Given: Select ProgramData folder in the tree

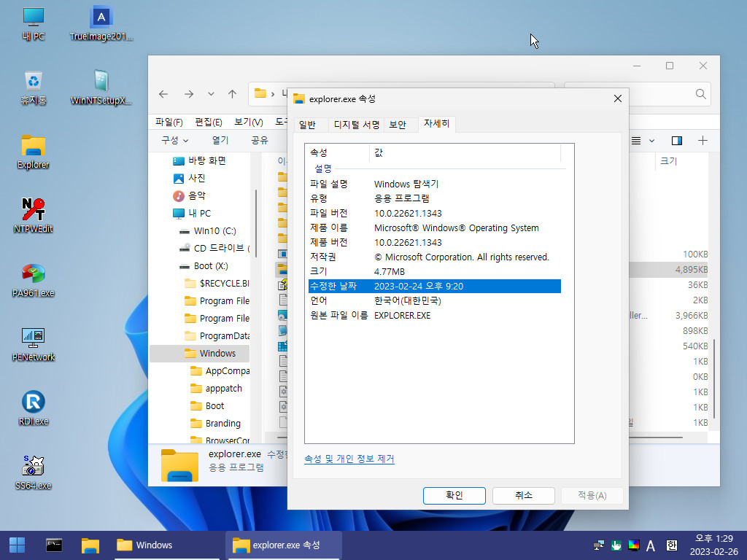Looking at the screenshot, I should pos(217,335).
